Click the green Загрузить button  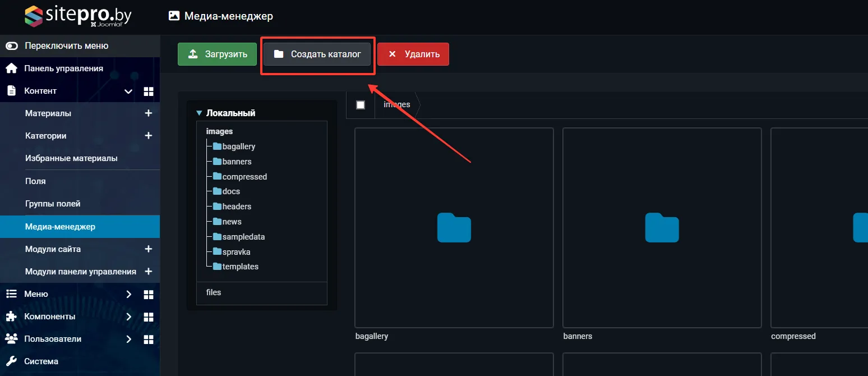point(217,54)
